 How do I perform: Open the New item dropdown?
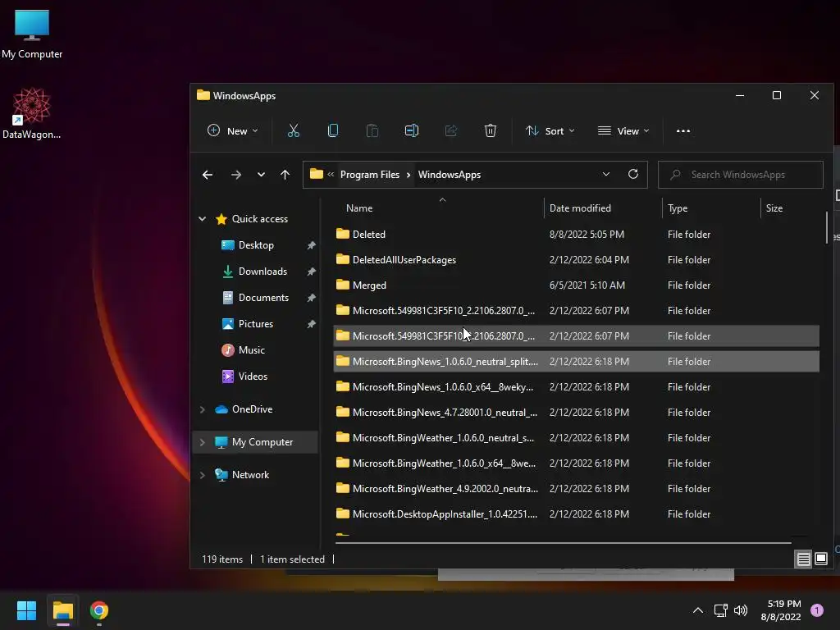tap(232, 130)
